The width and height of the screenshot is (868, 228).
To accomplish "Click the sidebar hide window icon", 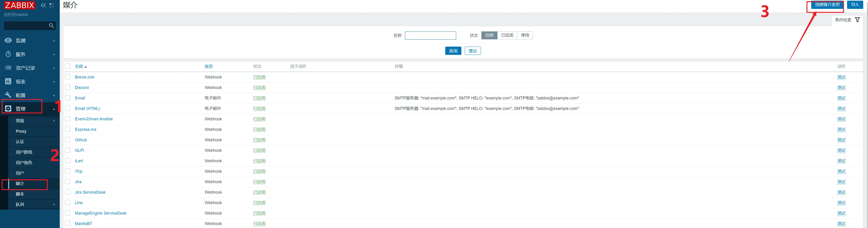I will (x=52, y=5).
